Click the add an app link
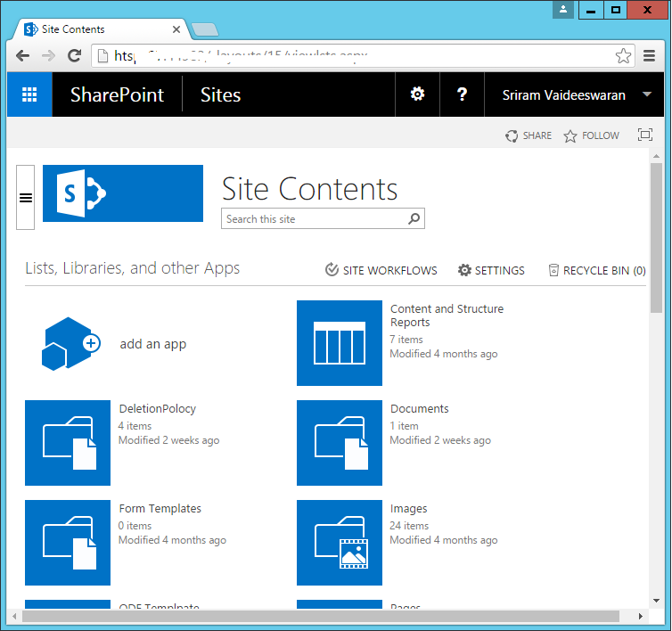Image resolution: width=672 pixels, height=631 pixels. pyautogui.click(x=153, y=344)
